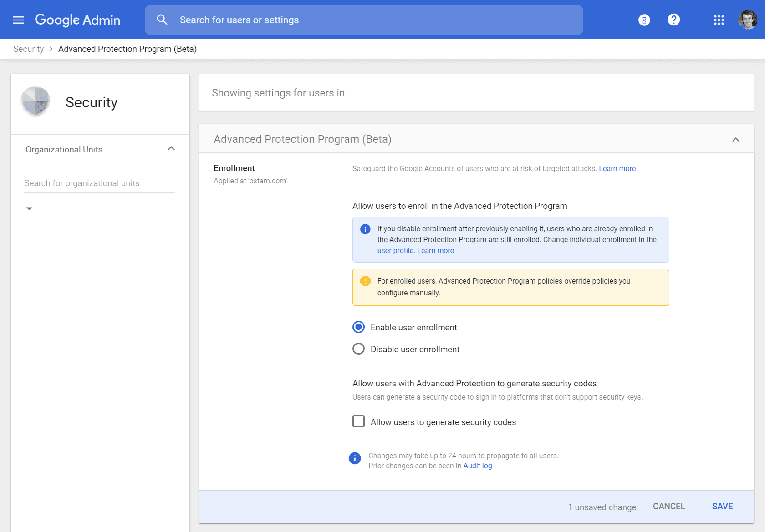765x532 pixels.
Task: Collapse the Advanced Protection Program panel
Action: pyautogui.click(x=735, y=140)
